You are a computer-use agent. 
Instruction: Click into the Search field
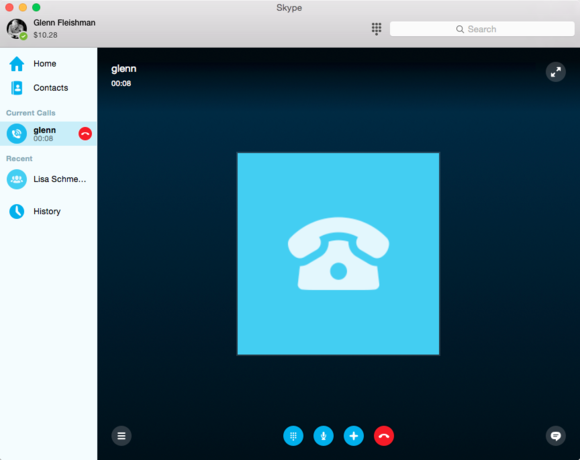482,29
